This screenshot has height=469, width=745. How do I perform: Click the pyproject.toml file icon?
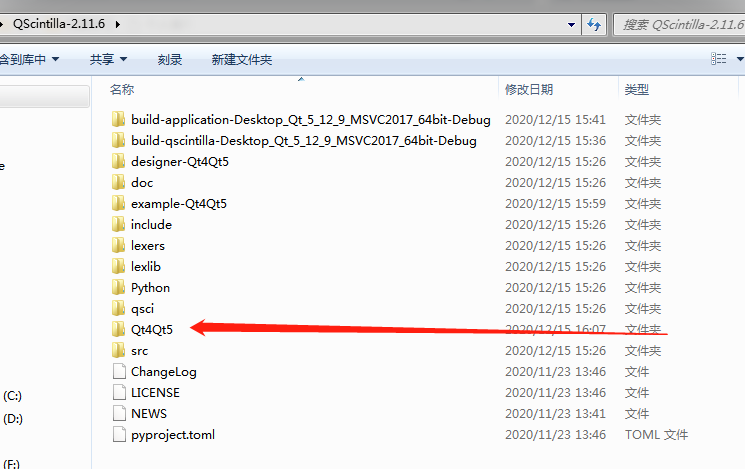tap(119, 434)
